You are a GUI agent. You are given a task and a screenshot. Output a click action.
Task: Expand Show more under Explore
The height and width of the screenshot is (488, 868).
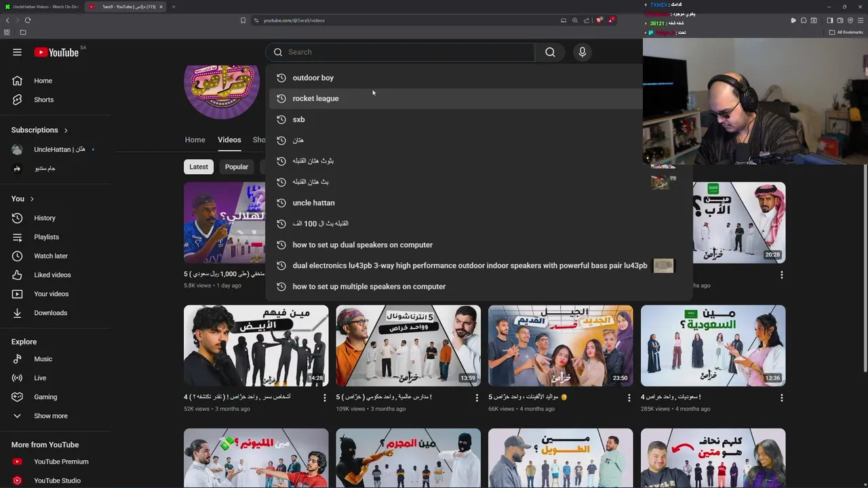51,416
